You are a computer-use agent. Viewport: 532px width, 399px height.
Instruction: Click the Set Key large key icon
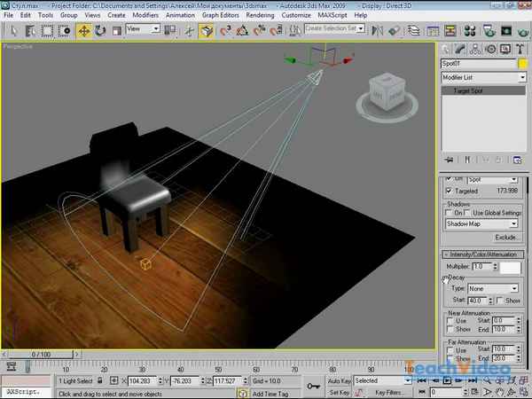click(x=313, y=386)
